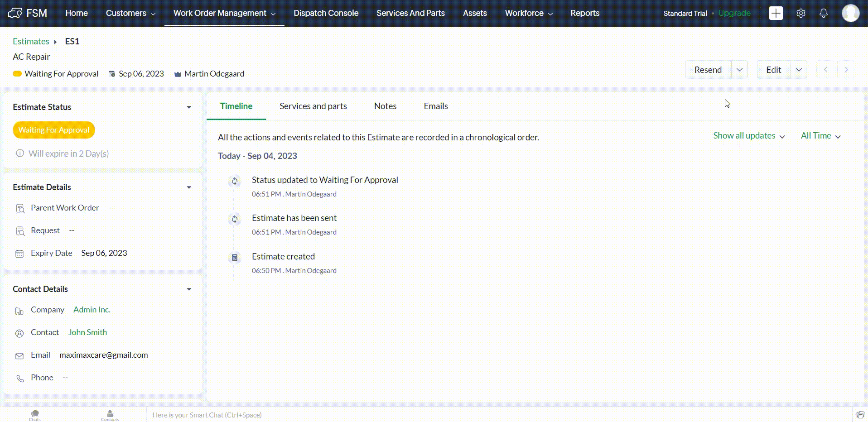Open the Admin Inc. company link
The width and height of the screenshot is (868, 422).
[x=92, y=310]
